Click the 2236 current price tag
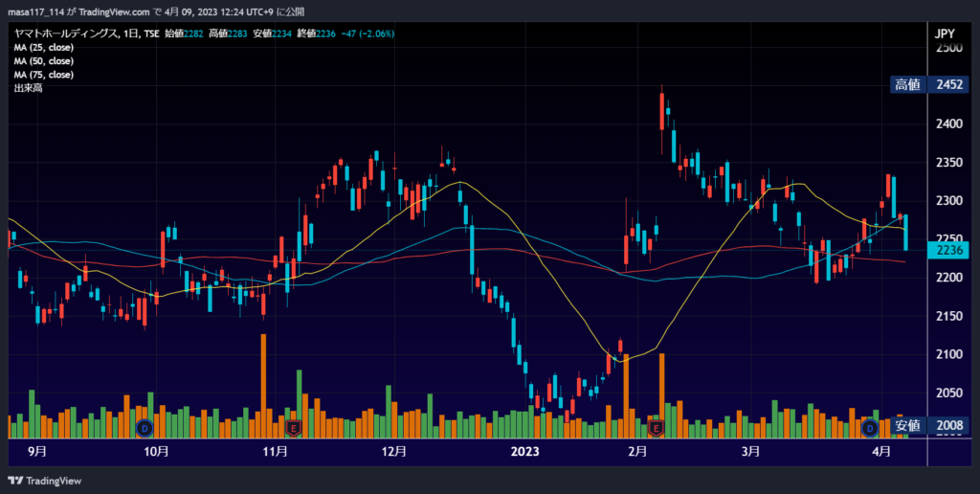 [948, 250]
